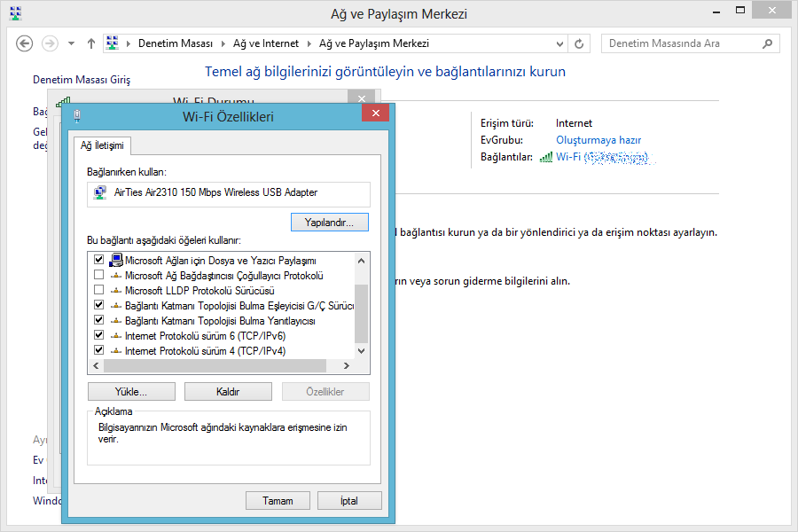
Task: Open the recent locations dropdown arrow
Action: pos(71,43)
